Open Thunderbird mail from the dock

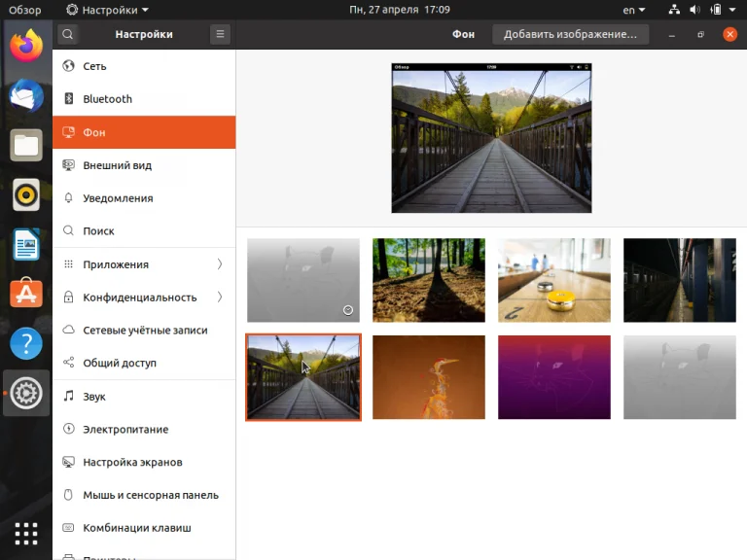click(26, 95)
